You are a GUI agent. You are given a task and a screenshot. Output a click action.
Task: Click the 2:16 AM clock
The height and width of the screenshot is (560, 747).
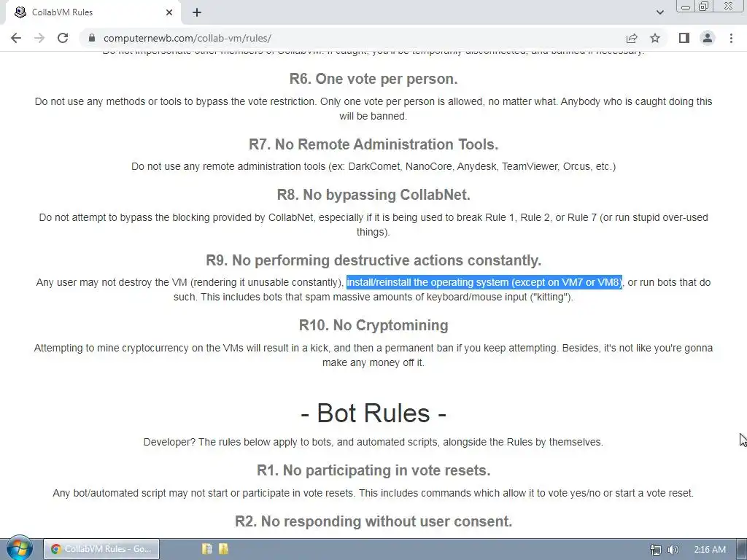click(x=710, y=550)
